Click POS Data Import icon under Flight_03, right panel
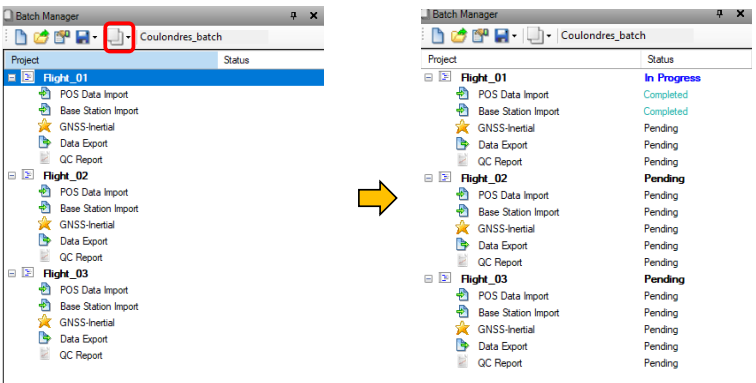 coord(462,295)
